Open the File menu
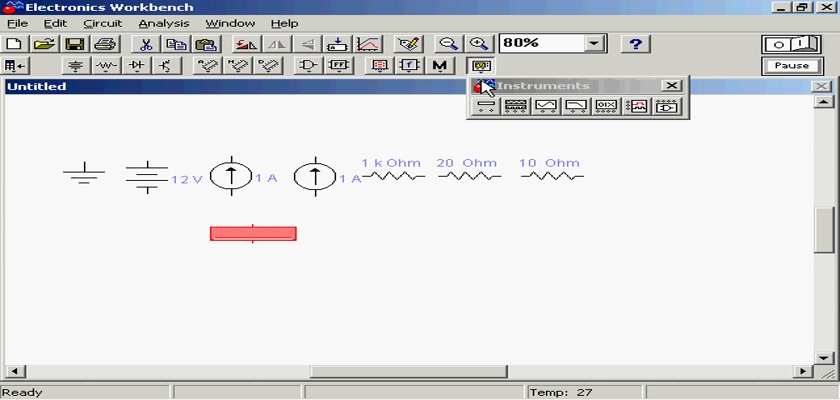 pos(17,24)
